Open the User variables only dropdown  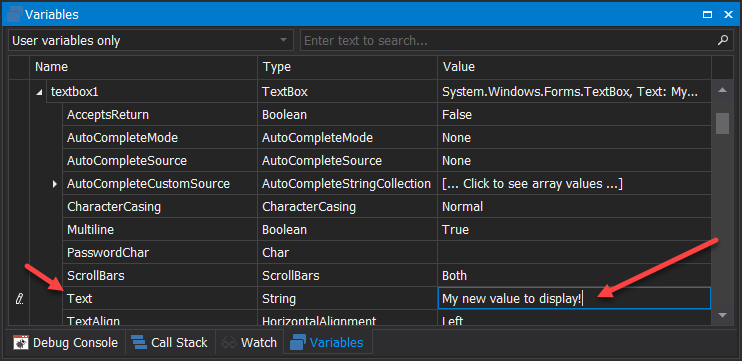pos(151,40)
